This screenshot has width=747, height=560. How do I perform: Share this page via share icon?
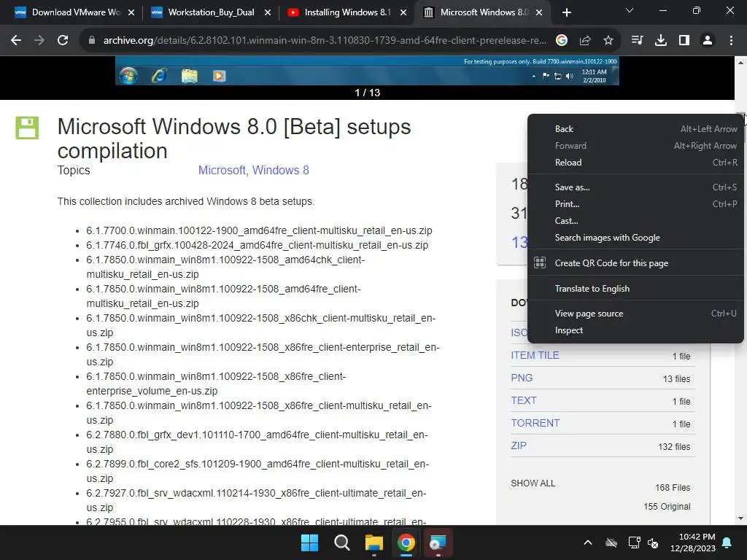coord(585,41)
